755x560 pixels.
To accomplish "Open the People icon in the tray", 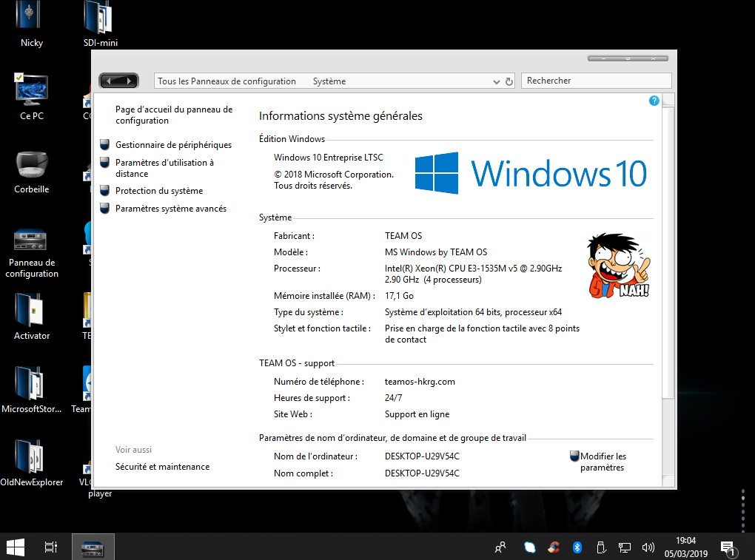I will tap(501, 547).
